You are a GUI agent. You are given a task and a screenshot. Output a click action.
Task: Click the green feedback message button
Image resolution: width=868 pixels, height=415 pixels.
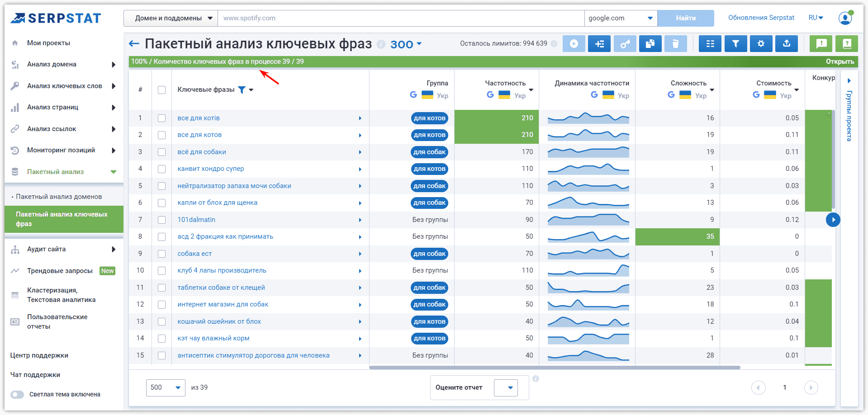(x=821, y=44)
